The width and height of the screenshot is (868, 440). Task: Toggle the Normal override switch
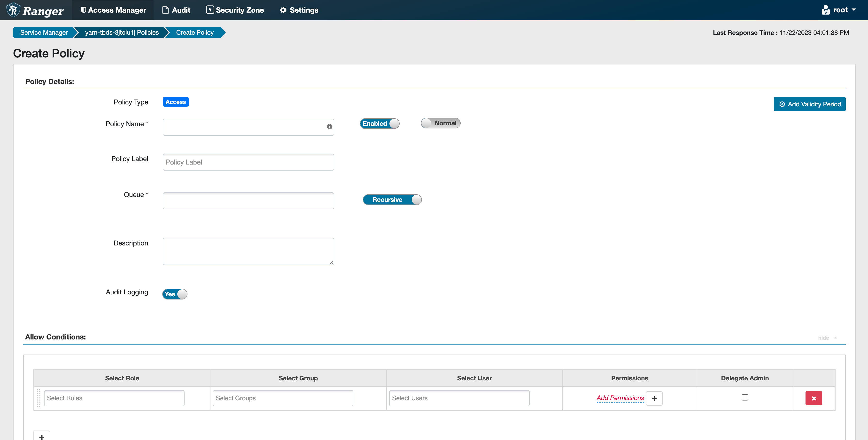(x=440, y=123)
